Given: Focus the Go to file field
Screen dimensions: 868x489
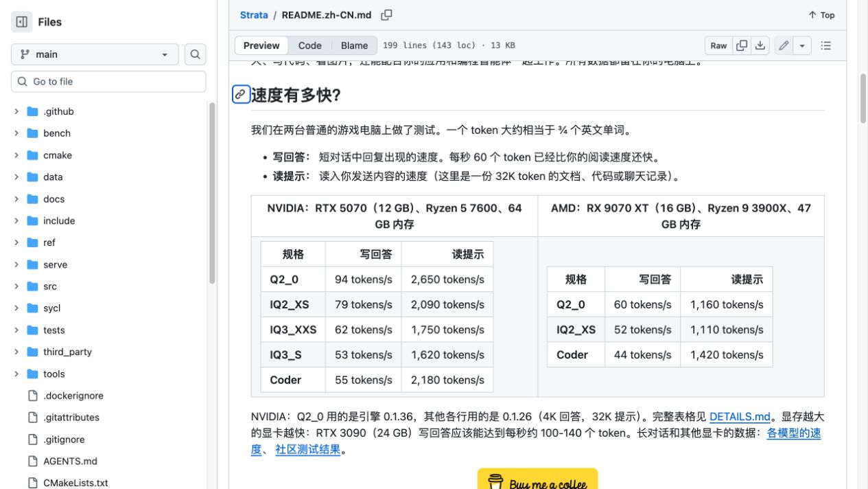Looking at the screenshot, I should 108,81.
